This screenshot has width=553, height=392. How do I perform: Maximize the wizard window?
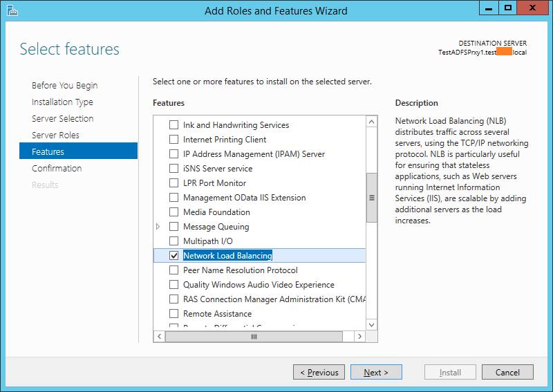(507, 8)
